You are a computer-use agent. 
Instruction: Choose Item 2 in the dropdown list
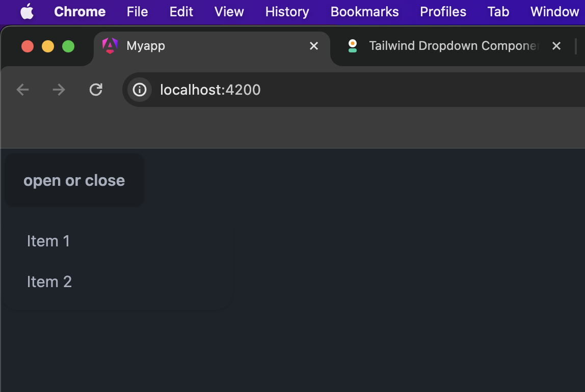[x=49, y=282]
